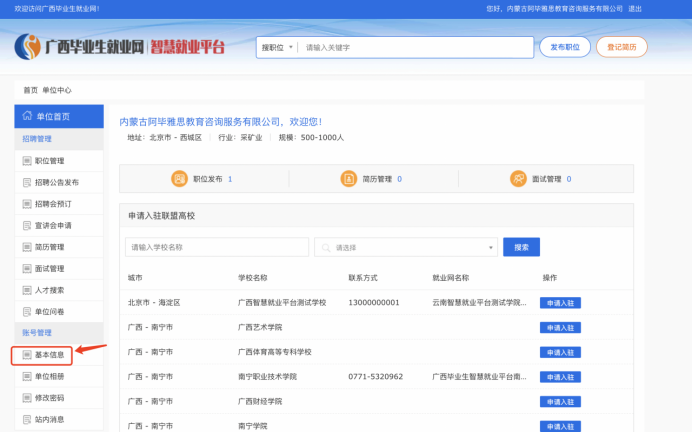This screenshot has height=432, width=693.
Task: Click 申请入驻 for 广西艺术学院
Action: 560,327
